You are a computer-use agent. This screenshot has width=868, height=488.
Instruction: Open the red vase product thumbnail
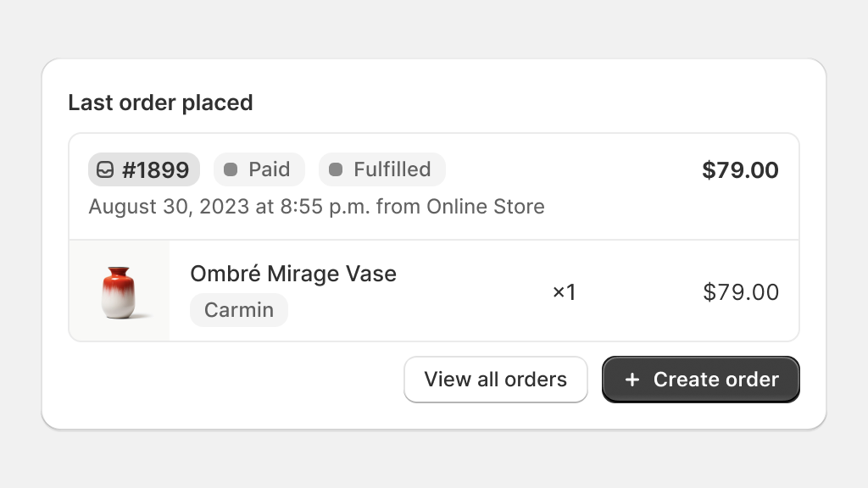(x=119, y=291)
